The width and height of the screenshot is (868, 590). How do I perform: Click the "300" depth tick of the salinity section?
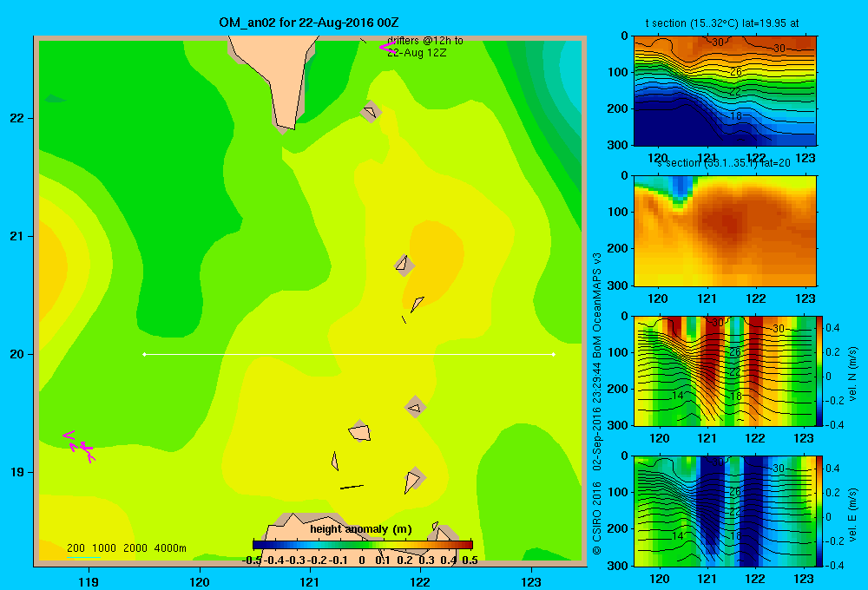coord(619,285)
